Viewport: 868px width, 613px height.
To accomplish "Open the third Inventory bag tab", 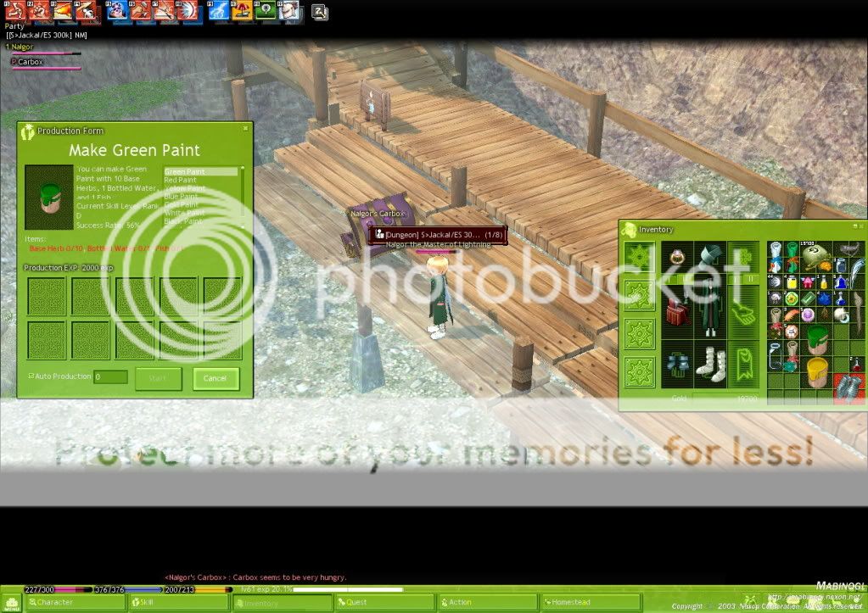I will 640,333.
